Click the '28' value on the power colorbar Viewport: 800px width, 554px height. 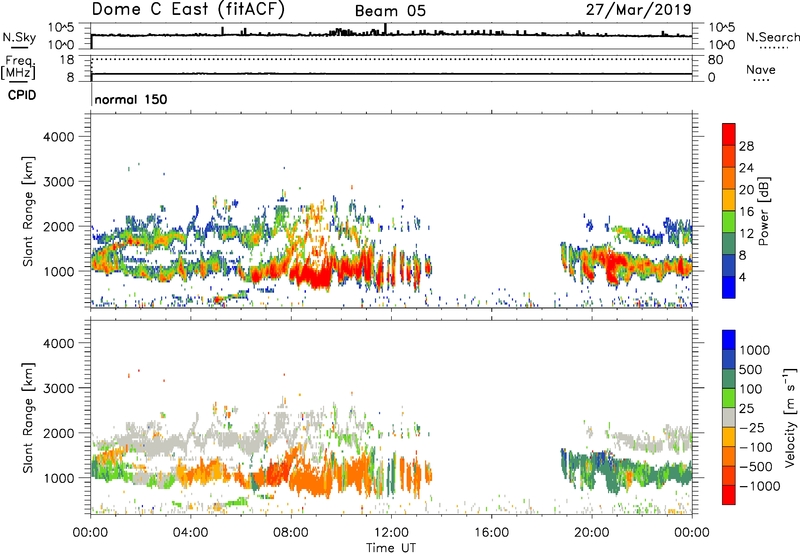[746, 146]
